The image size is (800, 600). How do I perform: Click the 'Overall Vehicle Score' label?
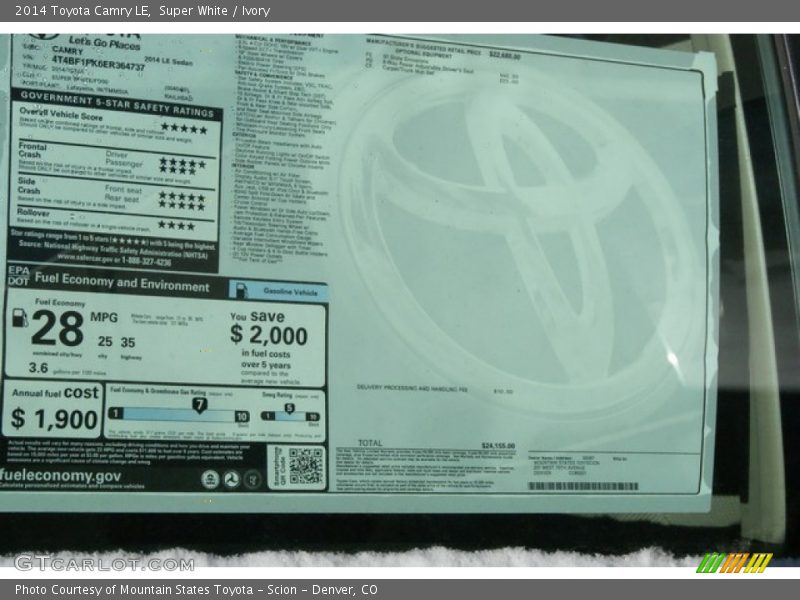point(61,114)
